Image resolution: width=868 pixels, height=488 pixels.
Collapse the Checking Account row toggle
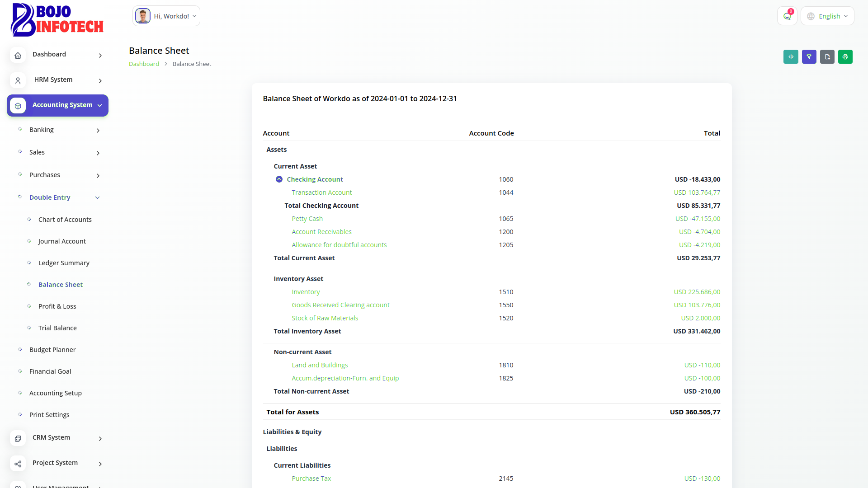coord(279,179)
